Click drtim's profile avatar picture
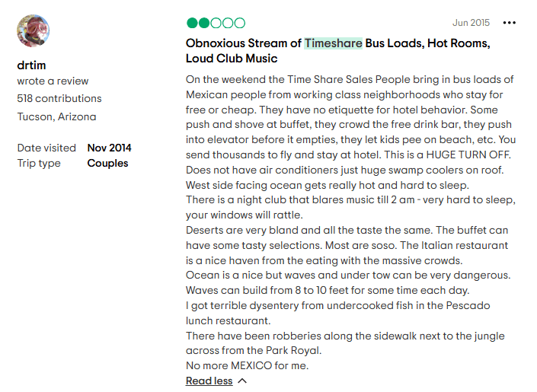Image resolution: width=537 pixels, height=392 pixels. [x=33, y=31]
